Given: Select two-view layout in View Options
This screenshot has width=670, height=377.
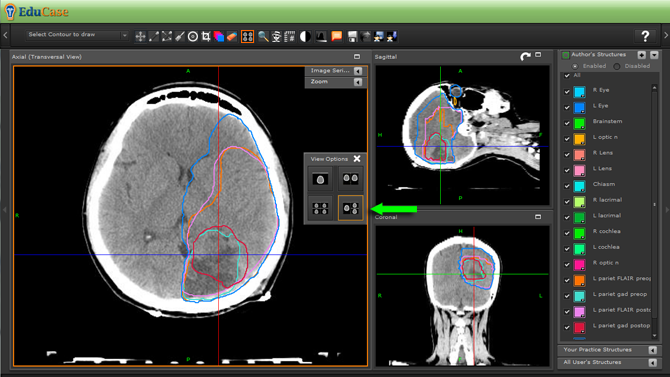Looking at the screenshot, I should click(x=351, y=179).
